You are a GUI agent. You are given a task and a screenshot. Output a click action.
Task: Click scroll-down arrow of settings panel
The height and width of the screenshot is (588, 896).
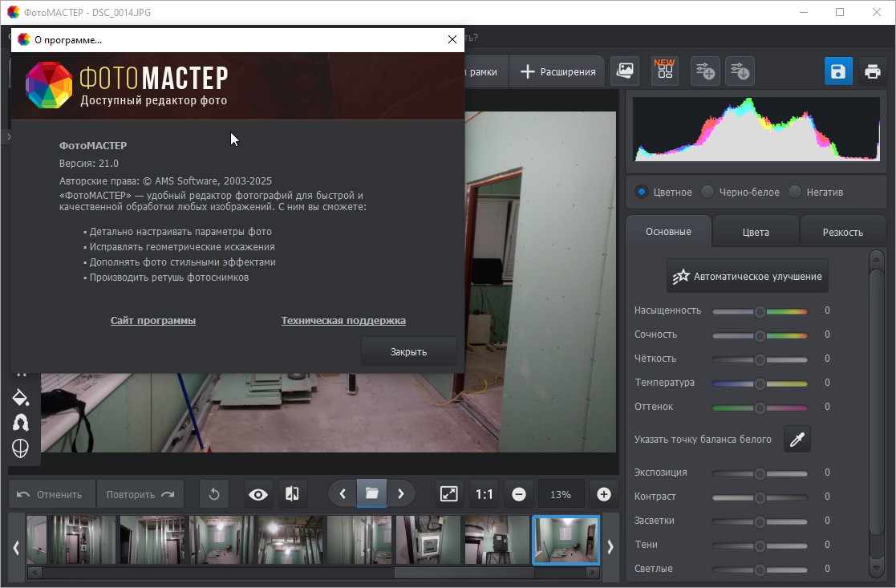coord(877,567)
